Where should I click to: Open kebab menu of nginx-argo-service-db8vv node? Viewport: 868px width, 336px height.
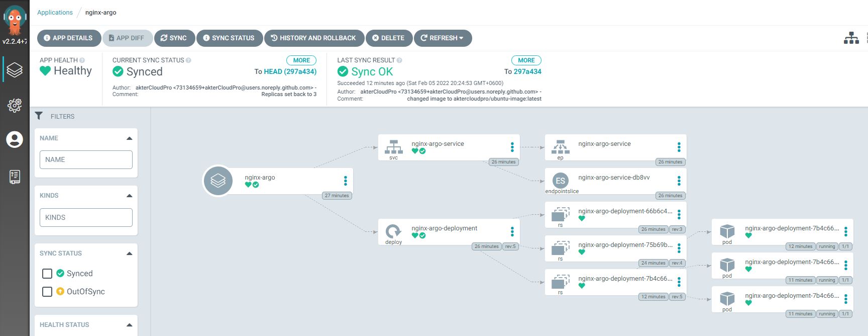point(679,181)
